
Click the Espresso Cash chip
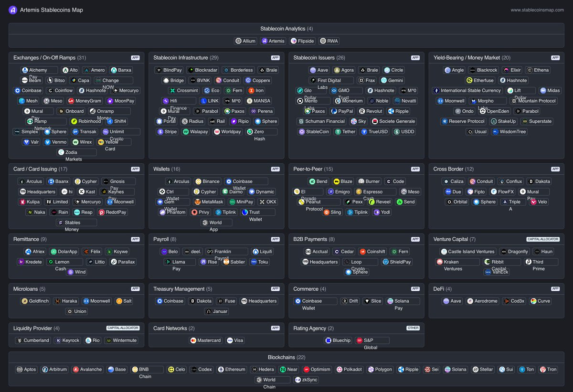coord(375,192)
